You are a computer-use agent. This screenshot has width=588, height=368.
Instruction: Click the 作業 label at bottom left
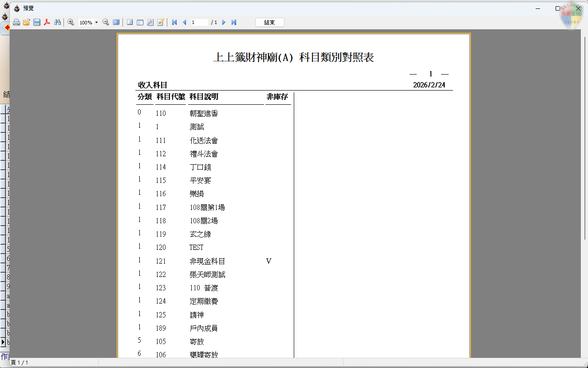(6, 357)
